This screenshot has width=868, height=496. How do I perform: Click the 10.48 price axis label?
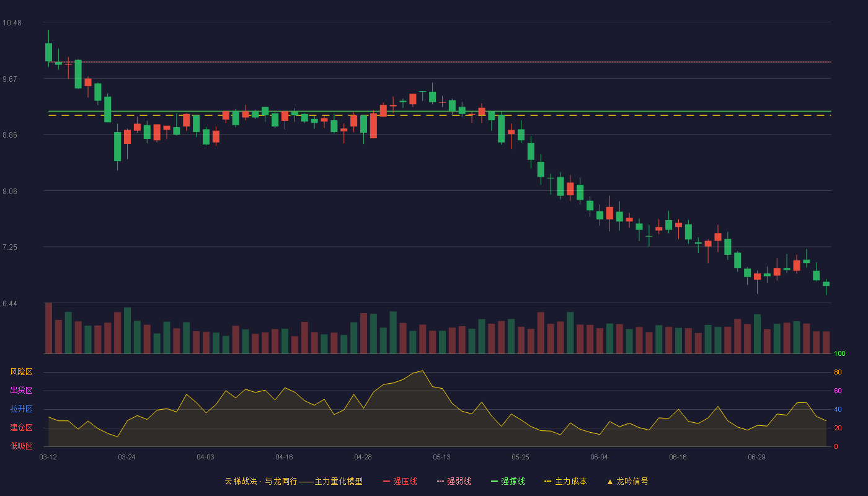click(x=12, y=23)
